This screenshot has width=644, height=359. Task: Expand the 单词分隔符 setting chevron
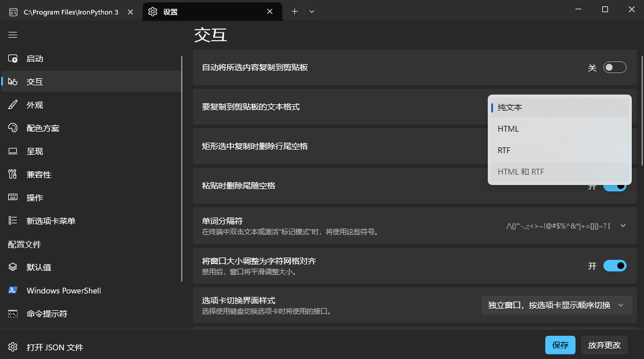(623, 226)
